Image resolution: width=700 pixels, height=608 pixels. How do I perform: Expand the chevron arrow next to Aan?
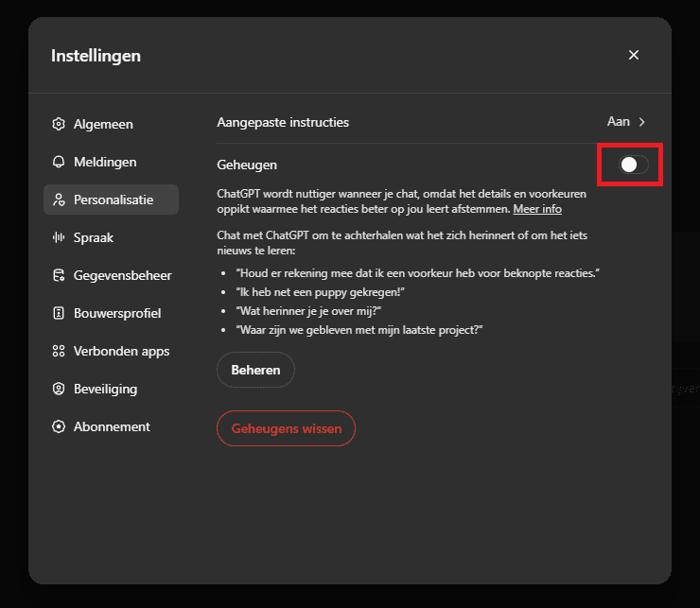click(642, 122)
